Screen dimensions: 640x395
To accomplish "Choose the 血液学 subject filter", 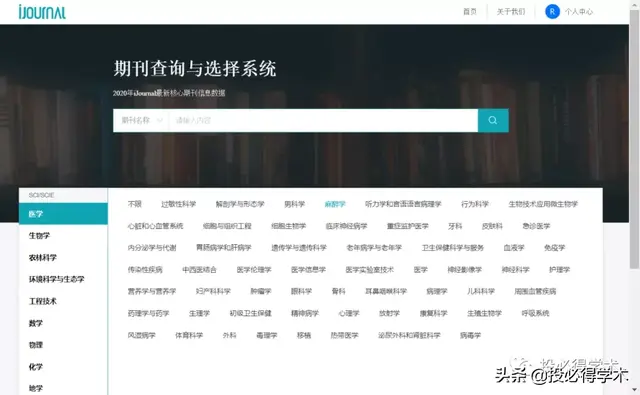I will [x=514, y=248].
